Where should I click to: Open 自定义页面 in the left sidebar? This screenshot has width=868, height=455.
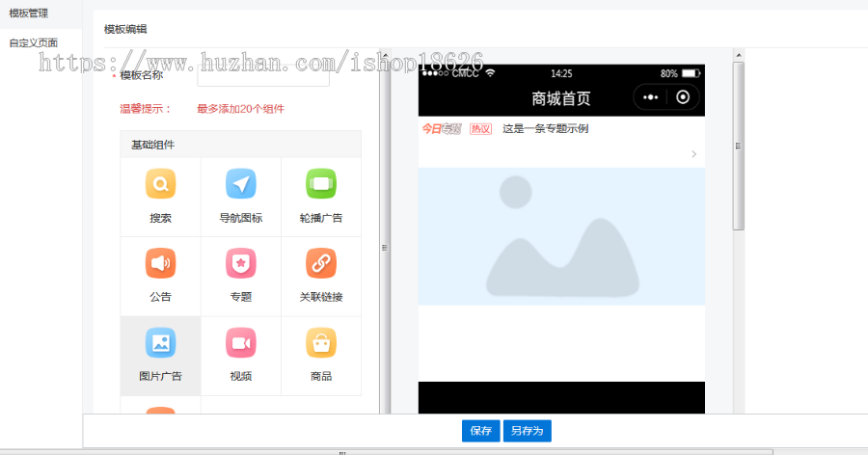pos(33,42)
